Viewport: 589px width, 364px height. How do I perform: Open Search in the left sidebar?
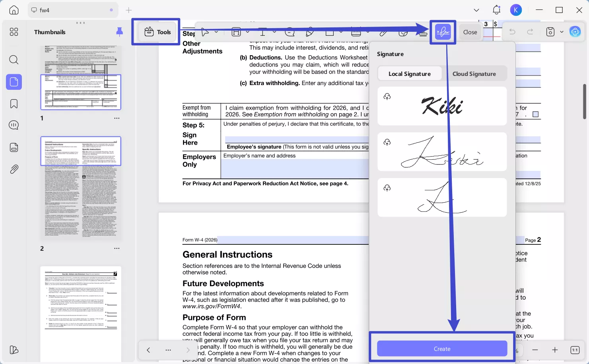tap(14, 60)
